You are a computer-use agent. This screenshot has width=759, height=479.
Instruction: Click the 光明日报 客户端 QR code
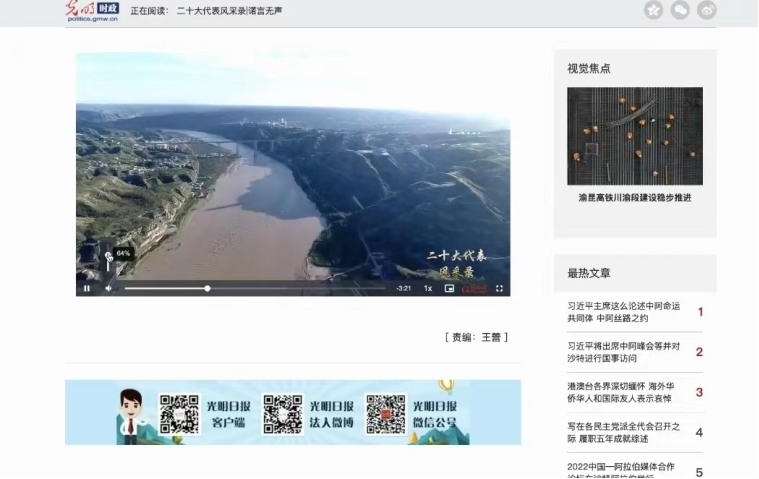click(179, 414)
